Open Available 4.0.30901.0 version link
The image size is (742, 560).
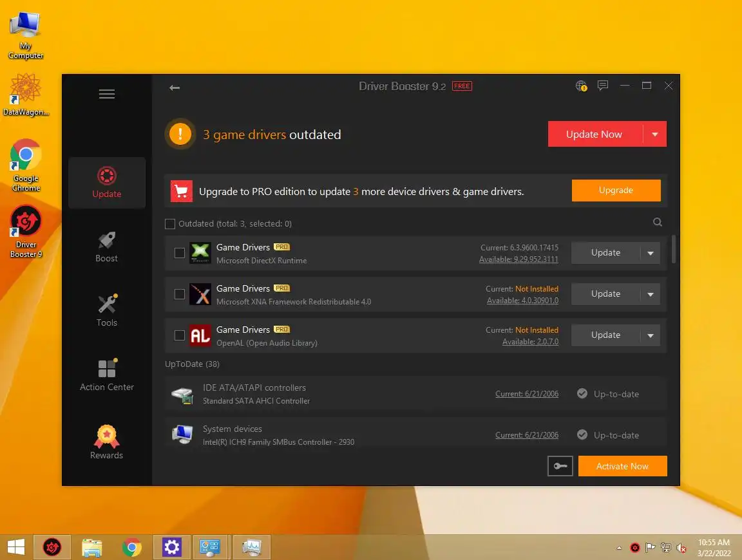[522, 301]
